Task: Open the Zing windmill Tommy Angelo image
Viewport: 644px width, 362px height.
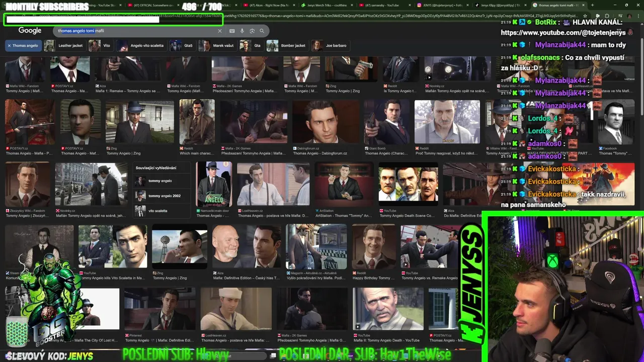Action: [x=180, y=247]
